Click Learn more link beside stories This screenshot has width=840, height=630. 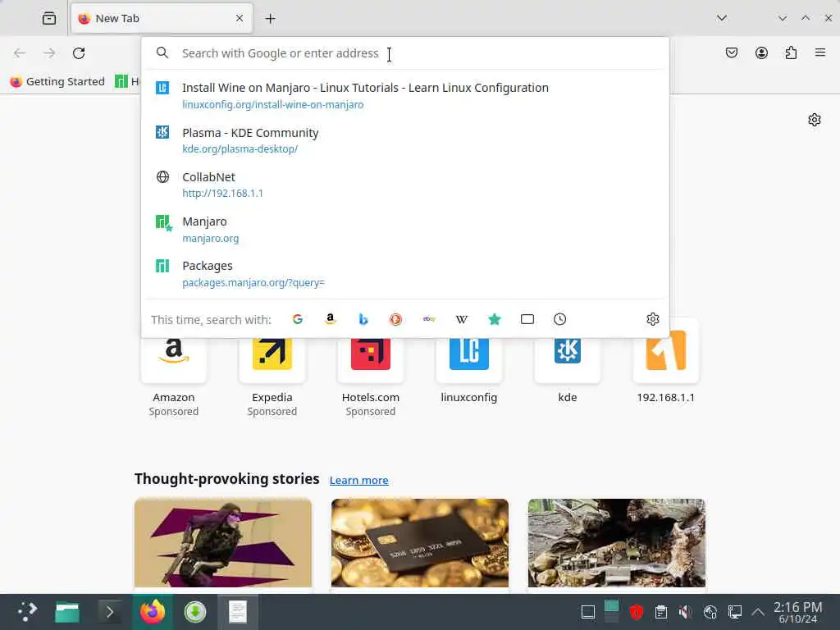pyautogui.click(x=359, y=480)
